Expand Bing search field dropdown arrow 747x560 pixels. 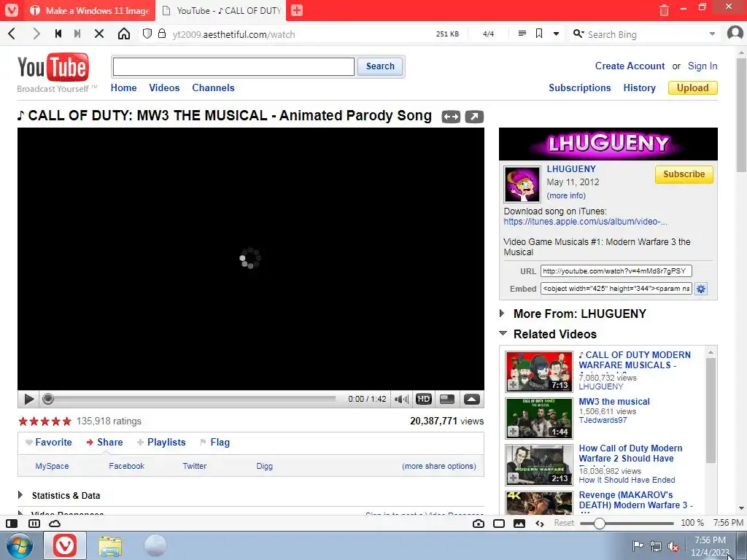(712, 34)
